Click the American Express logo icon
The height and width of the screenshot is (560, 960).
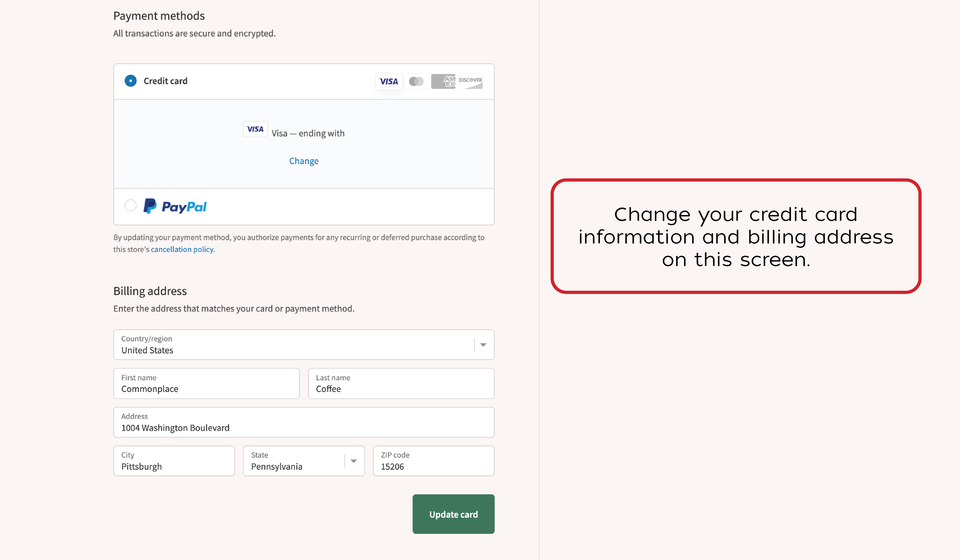coord(443,81)
